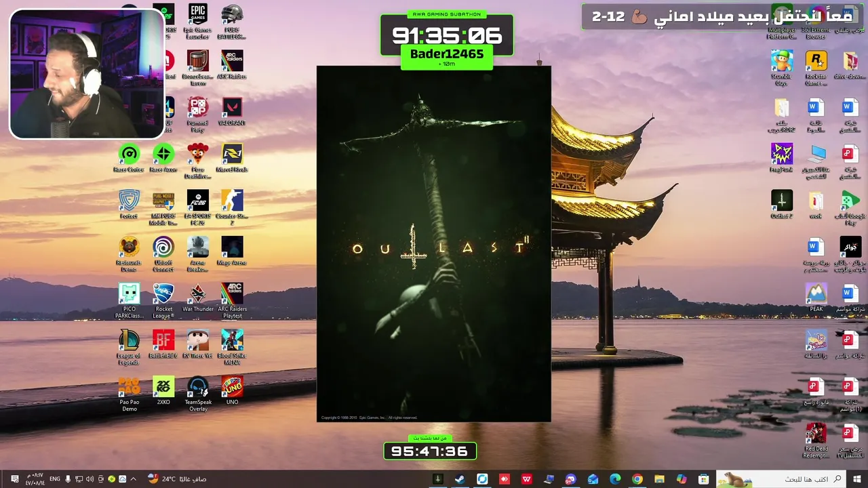Viewport: 868px width, 488px height.
Task: Show hidden system tray icons
Action: point(133,479)
